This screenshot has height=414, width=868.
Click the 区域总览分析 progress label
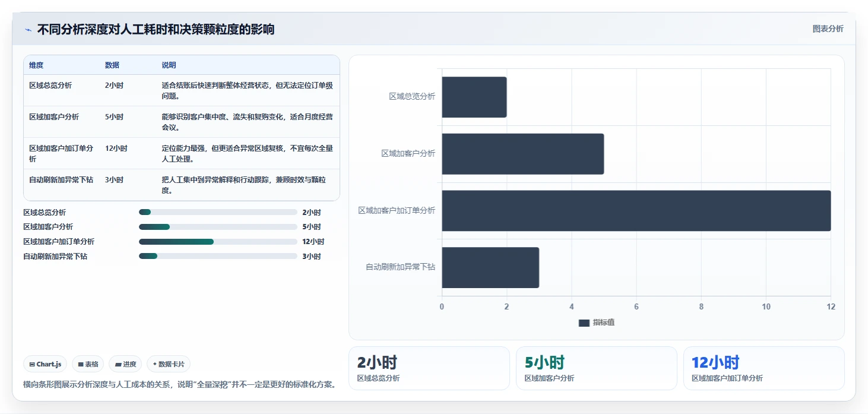coord(45,212)
